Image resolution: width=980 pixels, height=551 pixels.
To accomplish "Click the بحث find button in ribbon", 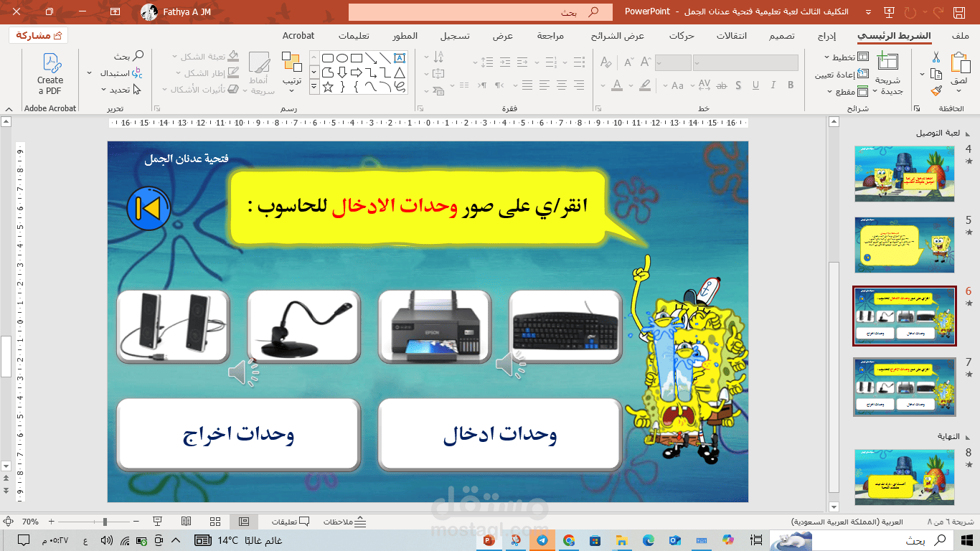I will [129, 56].
